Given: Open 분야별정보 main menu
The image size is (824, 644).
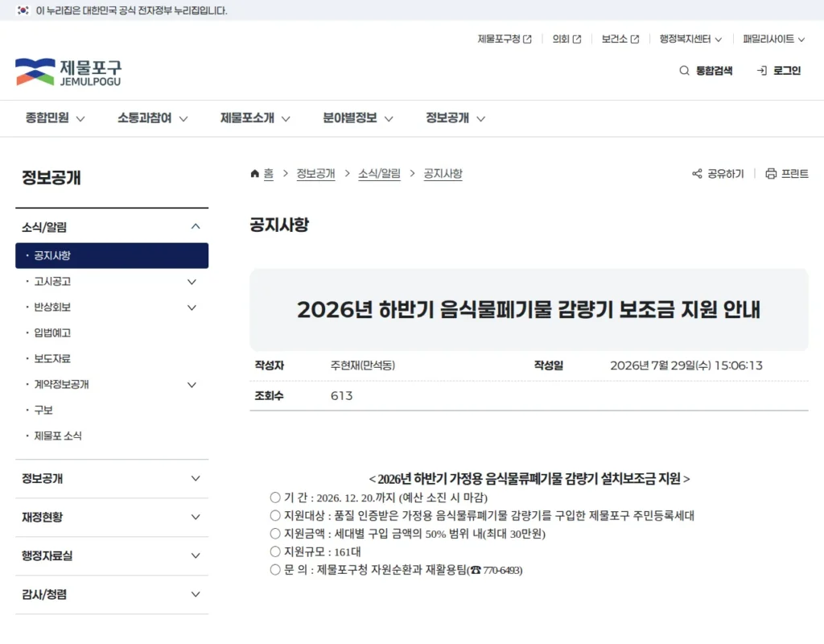Looking at the screenshot, I should point(357,118).
